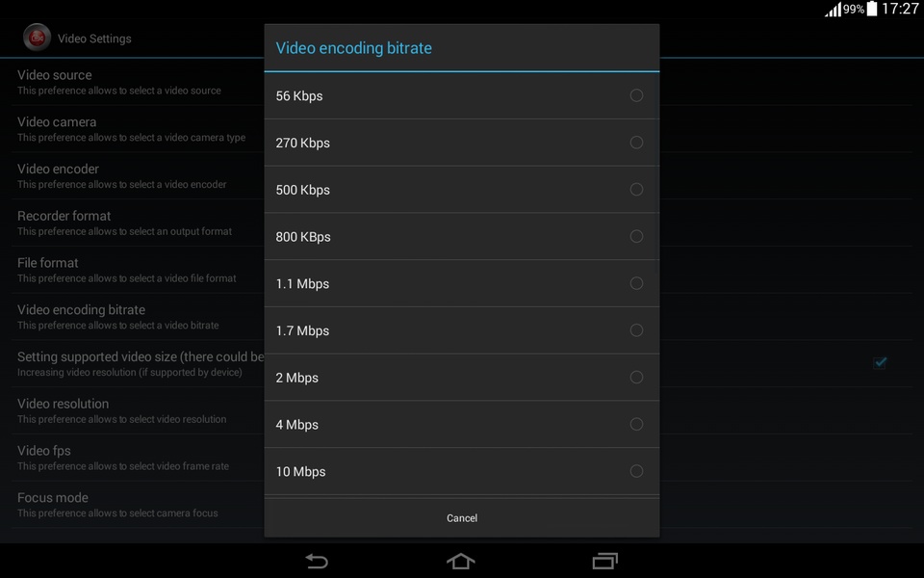Screen dimensions: 924x578
Task: Tap the Android back navigation icon
Action: [317, 561]
